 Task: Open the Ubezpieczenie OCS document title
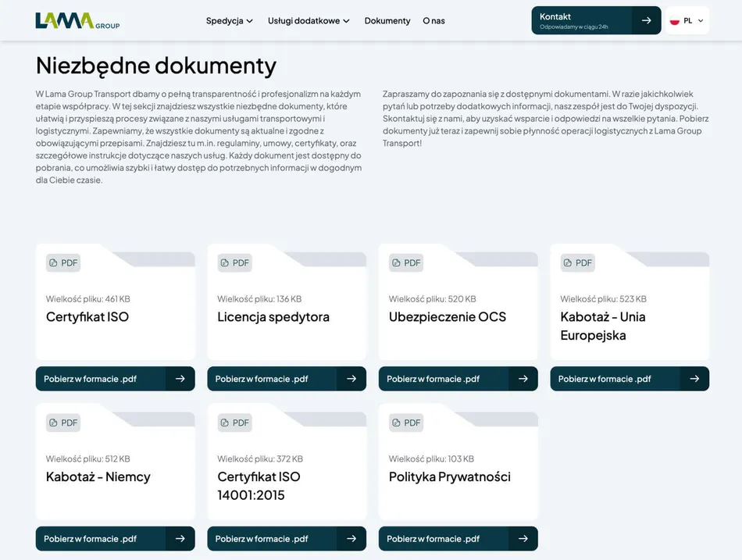click(447, 317)
